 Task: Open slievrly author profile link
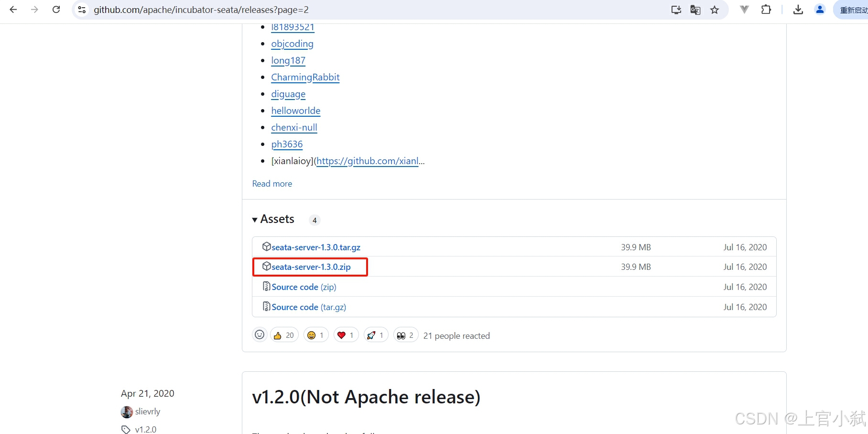(148, 412)
